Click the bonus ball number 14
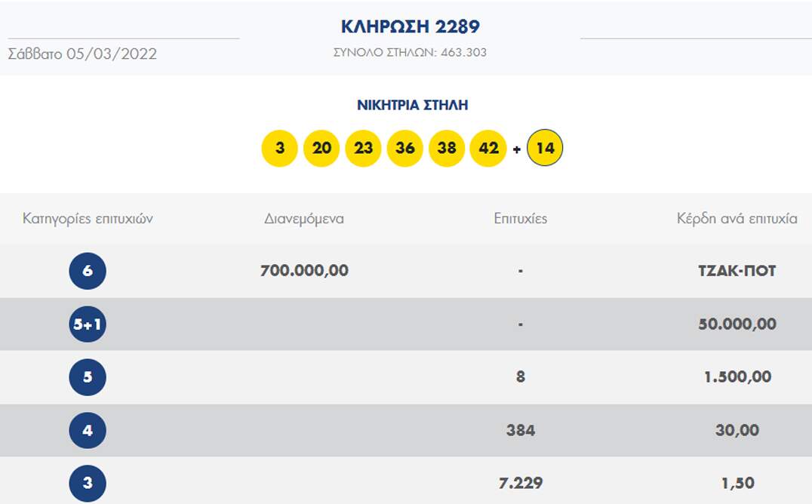812x504 pixels. coord(545,148)
